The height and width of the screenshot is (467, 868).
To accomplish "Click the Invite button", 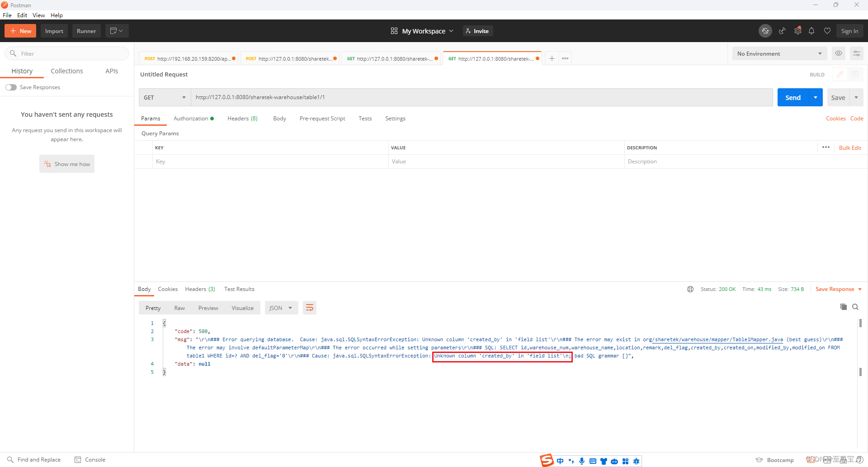I will click(477, 31).
